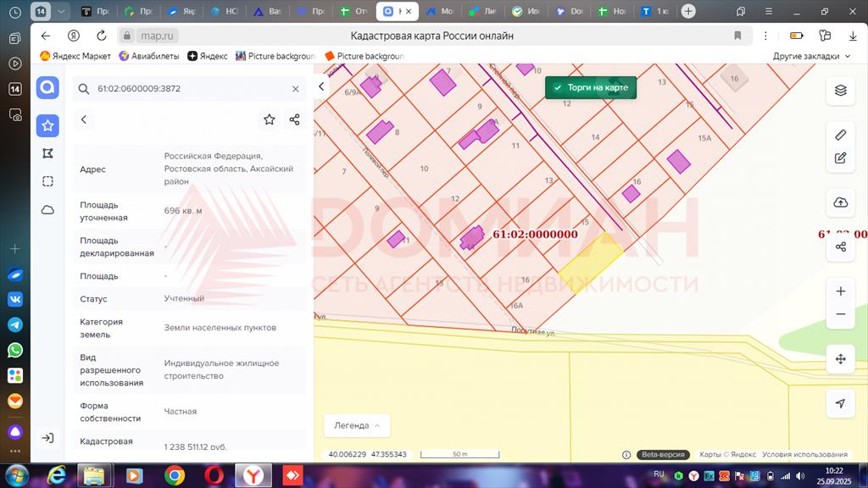Select the ruler measurement tool
868x488 pixels.
coord(840,135)
